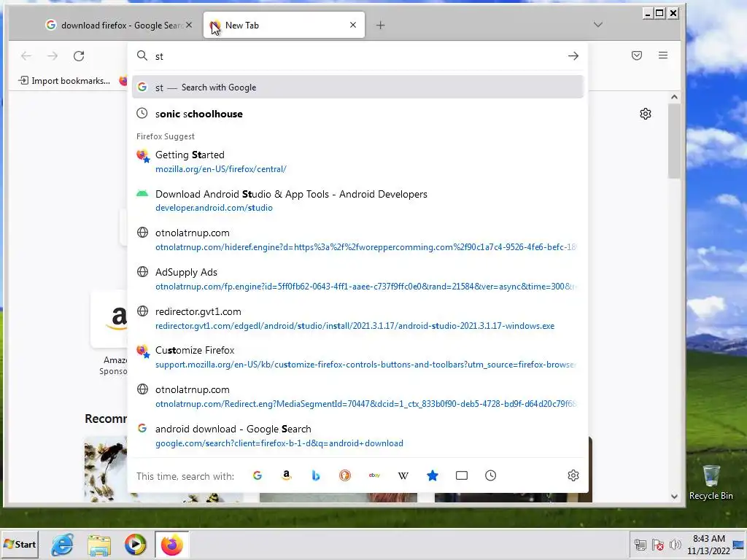Open the Windows Start menu
The image size is (747, 560).
pos(20,544)
